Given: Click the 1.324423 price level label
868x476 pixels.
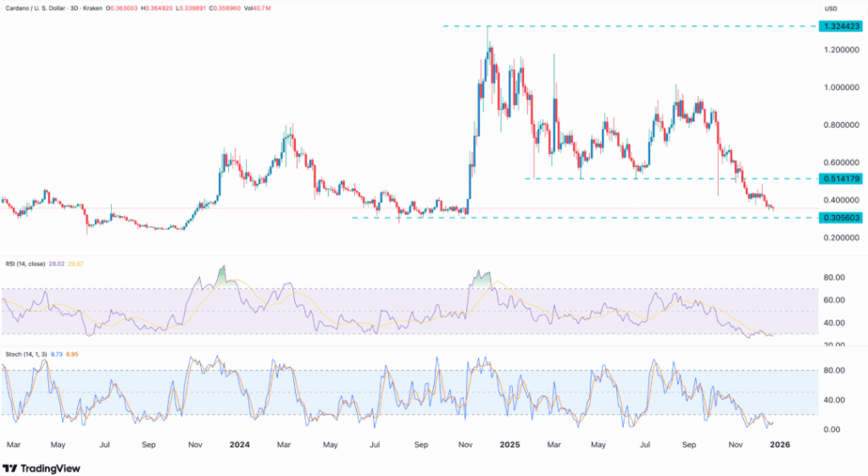Looking at the screenshot, I should point(841,26).
